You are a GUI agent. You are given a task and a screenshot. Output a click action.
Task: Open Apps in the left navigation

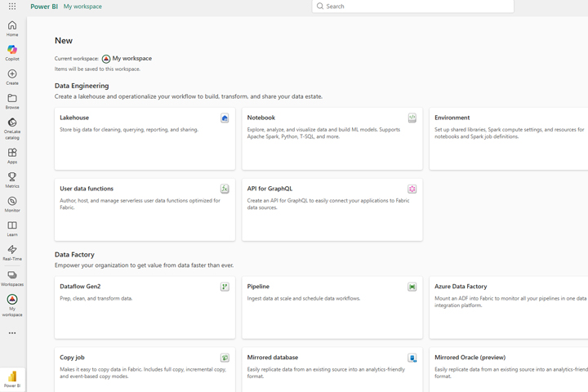12,156
